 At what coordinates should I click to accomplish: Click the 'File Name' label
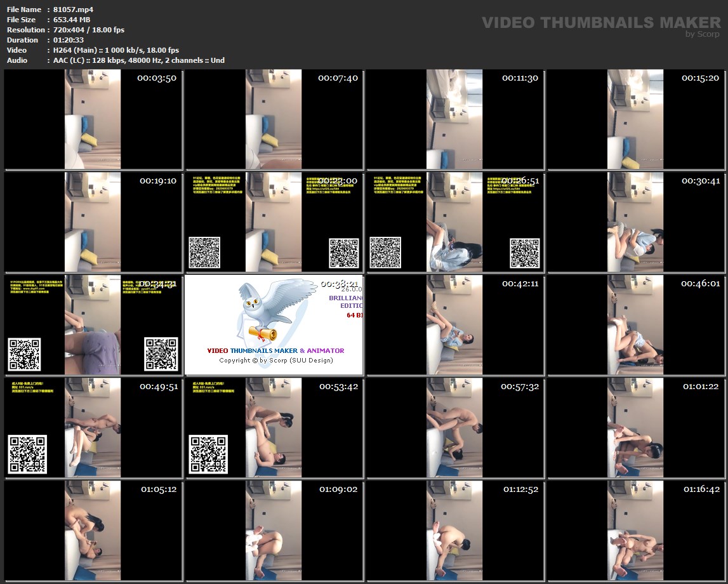(24, 10)
